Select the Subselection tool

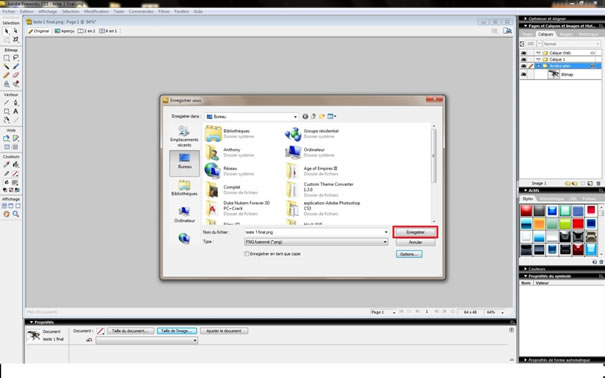pos(15,31)
